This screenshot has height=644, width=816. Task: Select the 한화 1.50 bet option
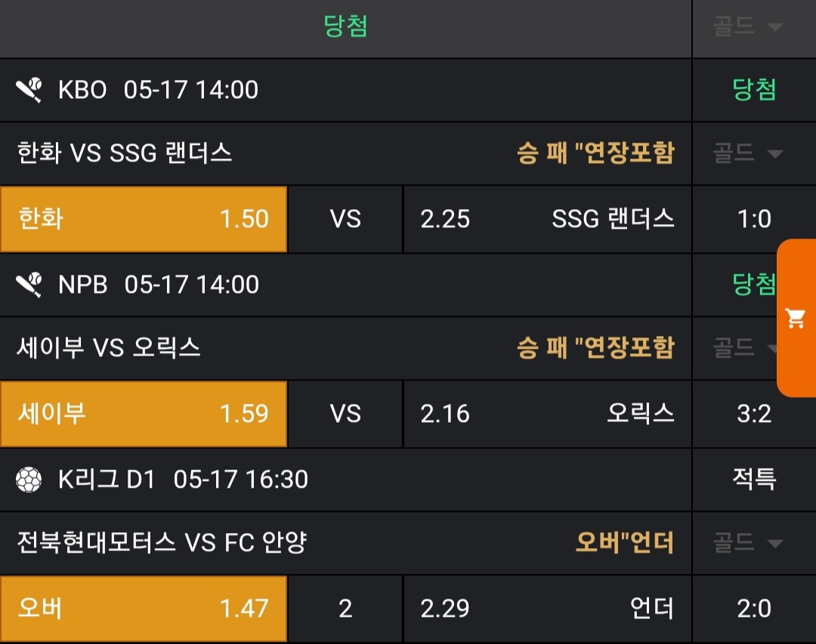pyautogui.click(x=144, y=219)
